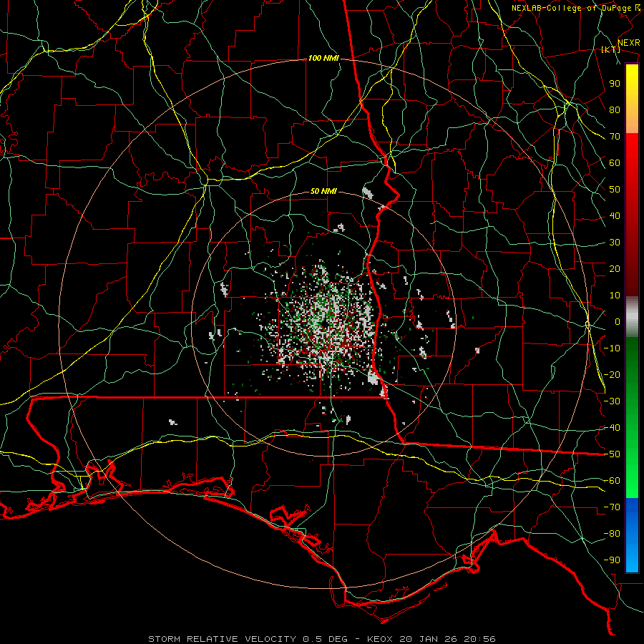Click the 100 NMI range ring label

click(x=323, y=59)
